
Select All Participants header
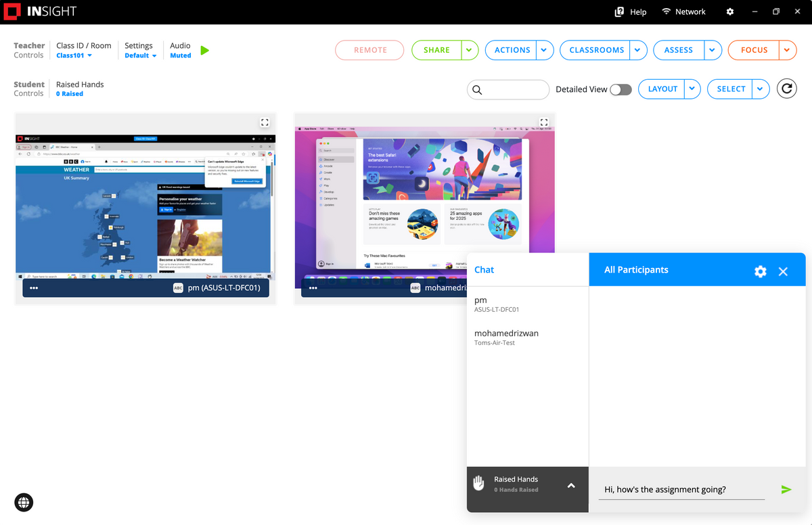coord(636,269)
